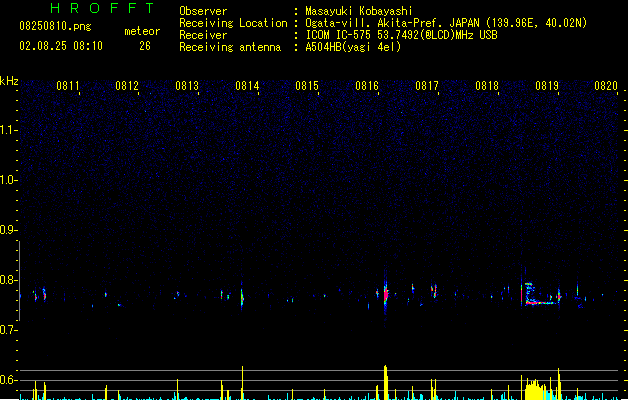
Task: Select the name Masayuki Kobayashi
Action: pyautogui.click(x=359, y=11)
